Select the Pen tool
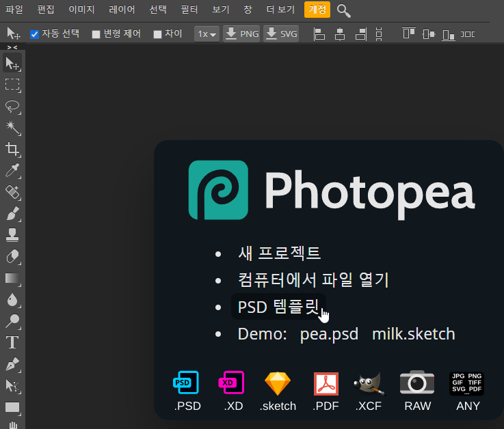Viewport: 504px width, 429px height. [12, 364]
